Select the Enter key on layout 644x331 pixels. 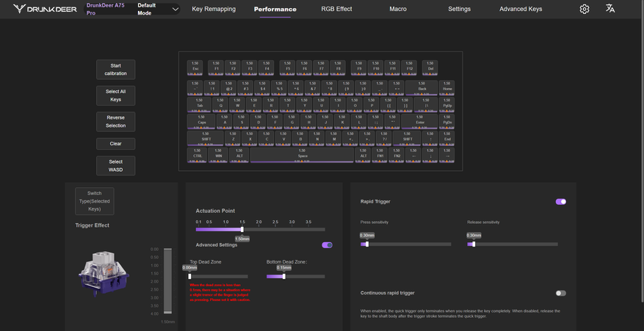[419, 121]
